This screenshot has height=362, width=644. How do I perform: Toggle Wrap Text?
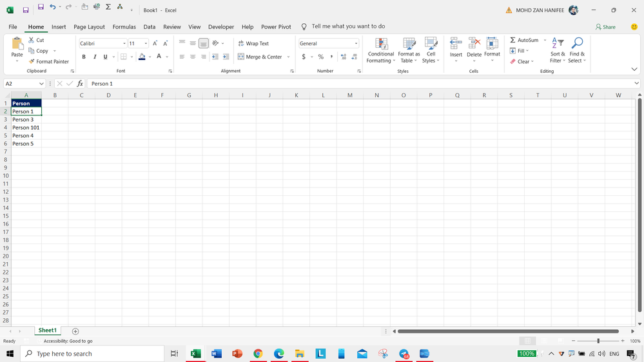click(253, 44)
